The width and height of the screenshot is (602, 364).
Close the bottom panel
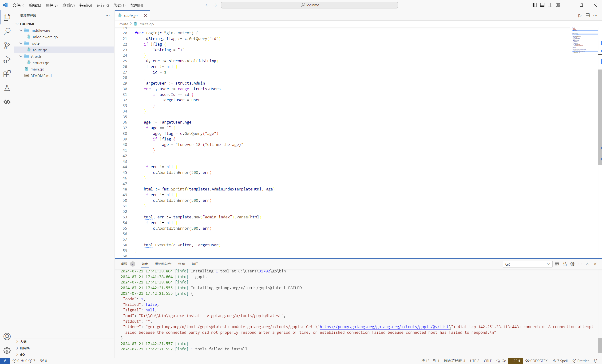tap(595, 264)
